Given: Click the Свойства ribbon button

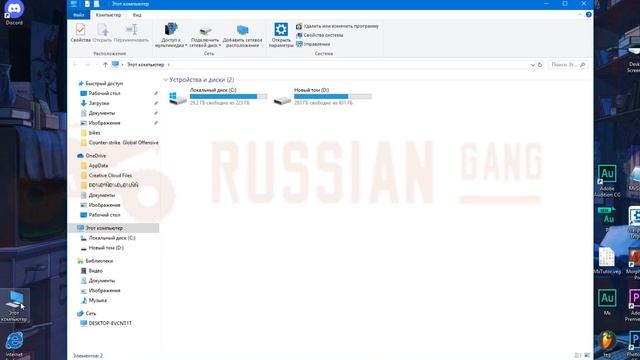Looking at the screenshot, I should (80, 33).
